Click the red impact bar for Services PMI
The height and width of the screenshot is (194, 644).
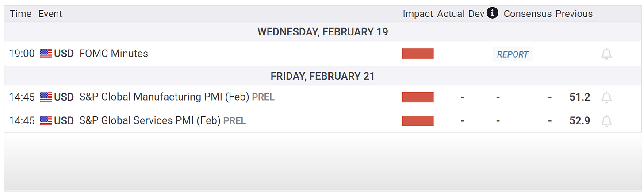coord(418,120)
